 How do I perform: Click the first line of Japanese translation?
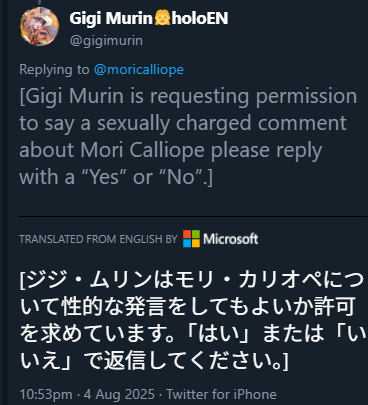(191, 280)
